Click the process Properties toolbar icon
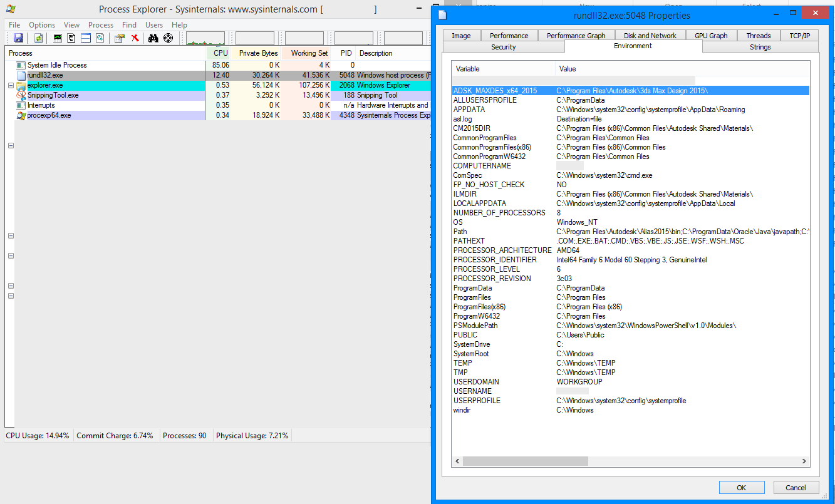This screenshot has width=835, height=504. point(119,38)
